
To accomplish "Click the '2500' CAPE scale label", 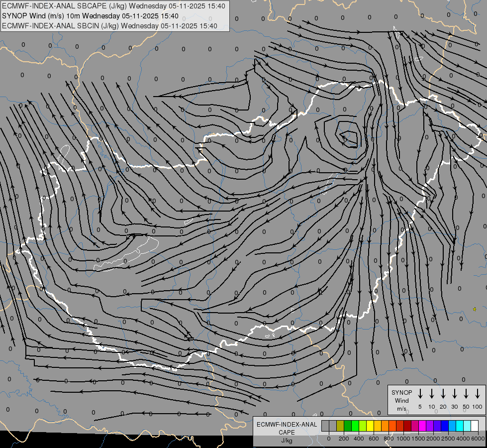I will click(448, 439).
